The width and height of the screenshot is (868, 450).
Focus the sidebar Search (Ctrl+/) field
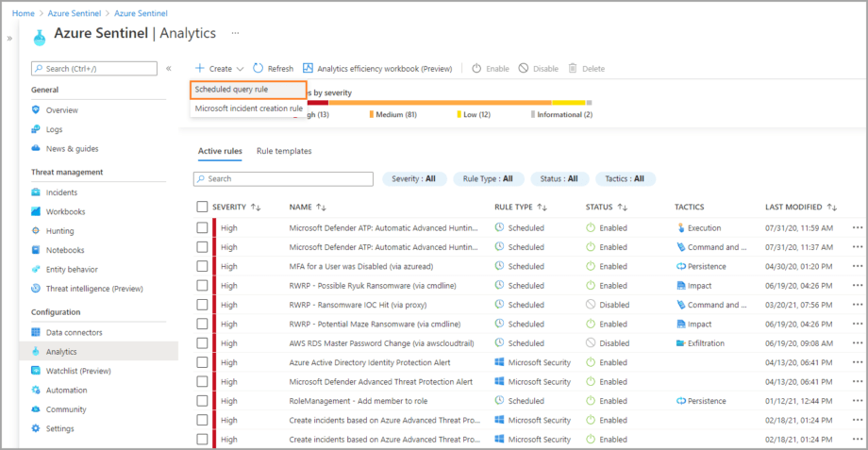(x=94, y=69)
